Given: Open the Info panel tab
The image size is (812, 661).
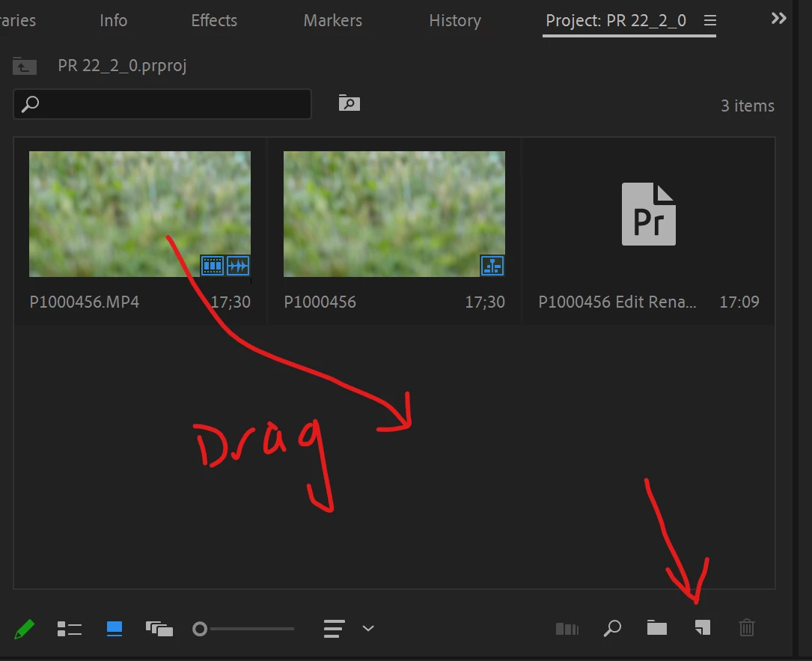Looking at the screenshot, I should (x=114, y=20).
